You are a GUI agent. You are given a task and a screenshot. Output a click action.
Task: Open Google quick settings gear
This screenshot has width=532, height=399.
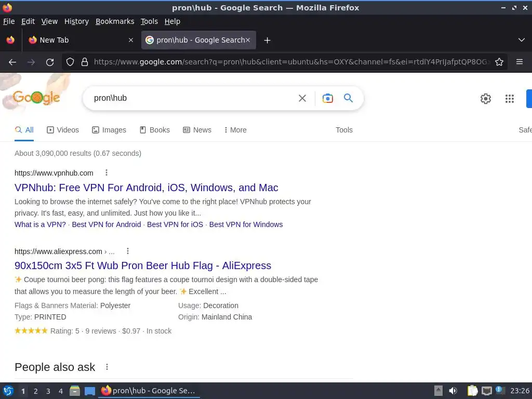pos(486,99)
